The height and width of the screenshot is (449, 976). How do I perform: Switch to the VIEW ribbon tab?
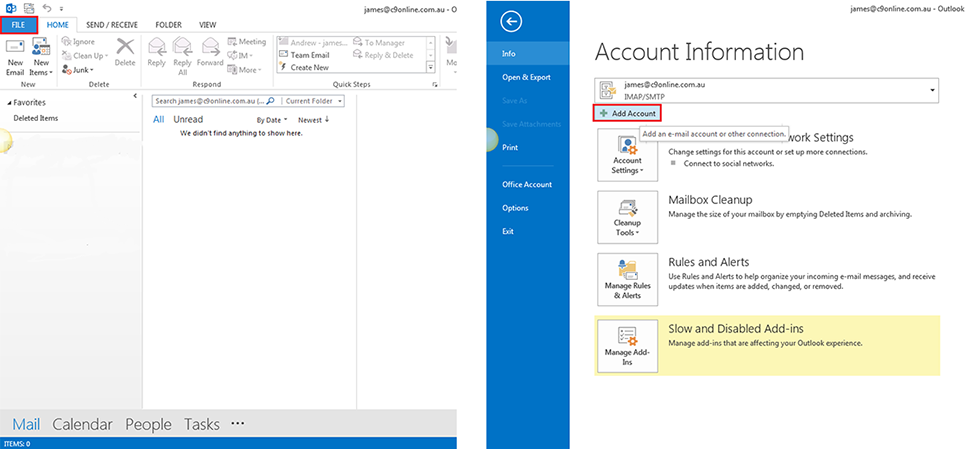coord(207,25)
